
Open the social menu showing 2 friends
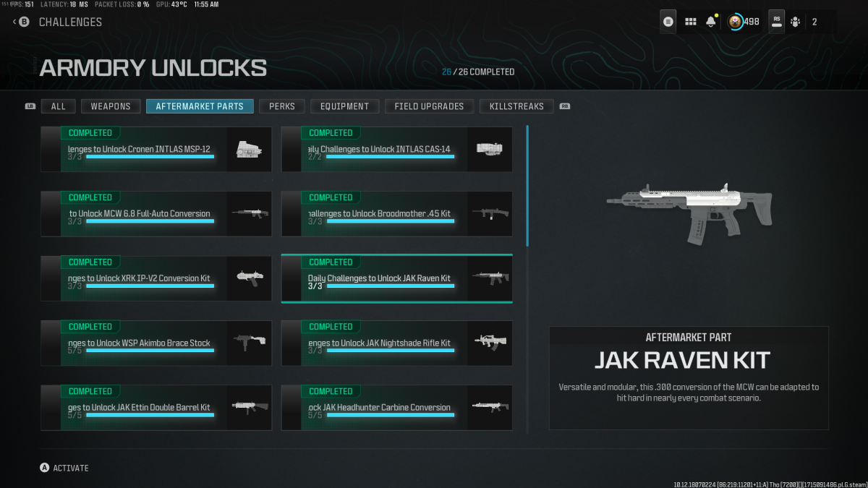pos(796,21)
